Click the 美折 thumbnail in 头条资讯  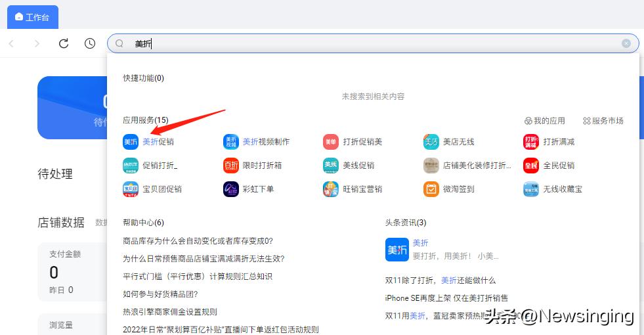tap(397, 250)
